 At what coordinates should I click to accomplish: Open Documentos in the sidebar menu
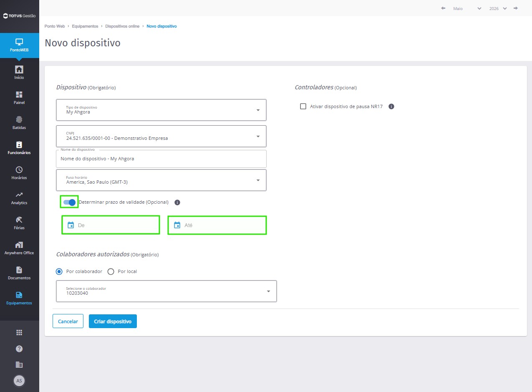tap(19, 273)
